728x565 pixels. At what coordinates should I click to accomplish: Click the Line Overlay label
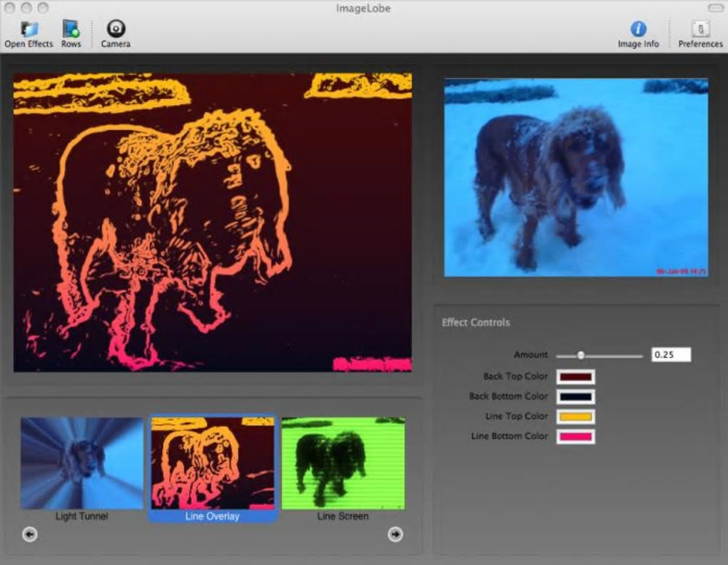[213, 516]
